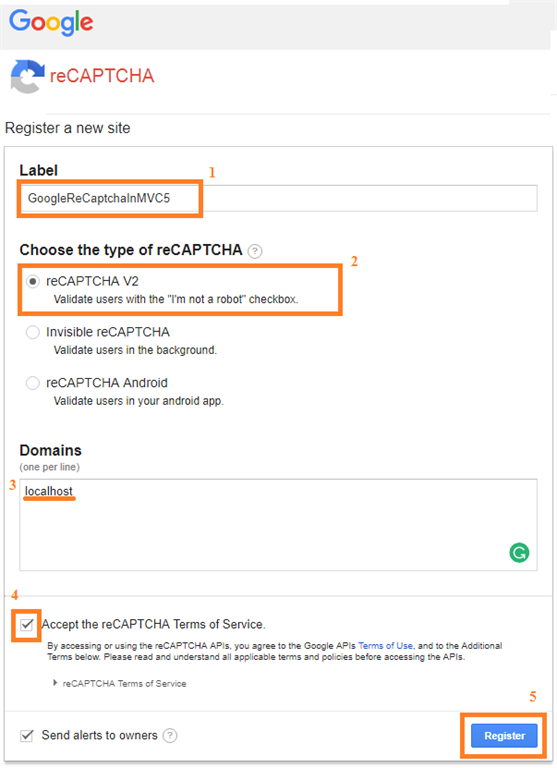
Task: Click the reCAPTCHA red title text
Action: [102, 76]
